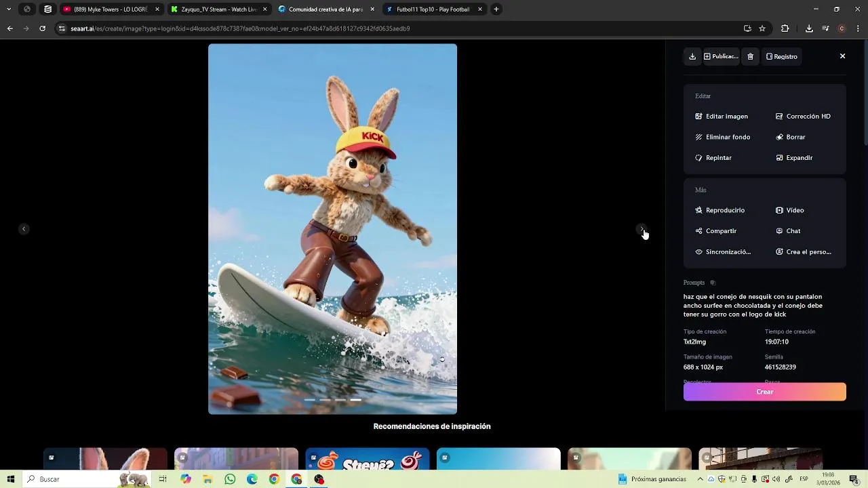Click Crea el perso... option
This screenshot has height=488, width=868.
pos(804,252)
